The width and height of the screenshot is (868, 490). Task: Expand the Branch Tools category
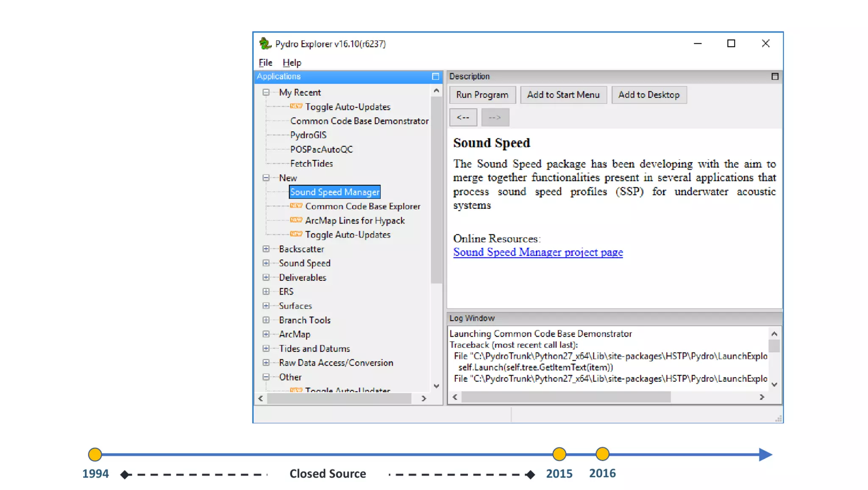[266, 320]
